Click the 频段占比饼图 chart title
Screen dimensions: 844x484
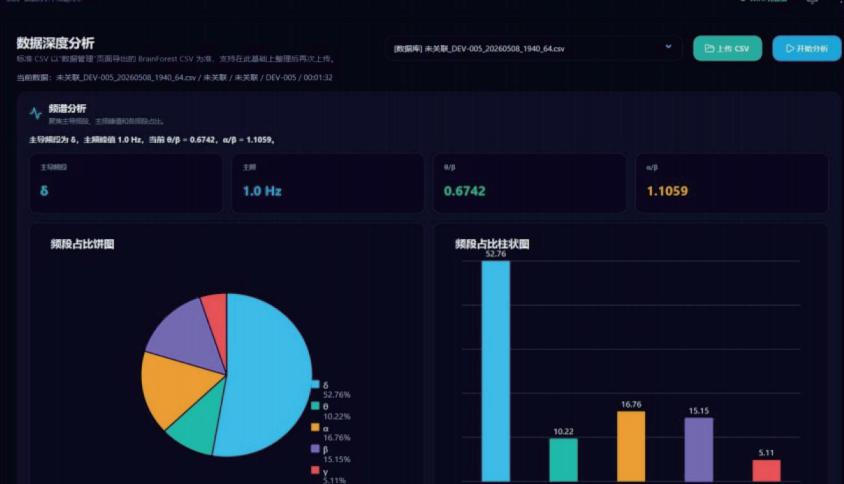tap(82, 244)
